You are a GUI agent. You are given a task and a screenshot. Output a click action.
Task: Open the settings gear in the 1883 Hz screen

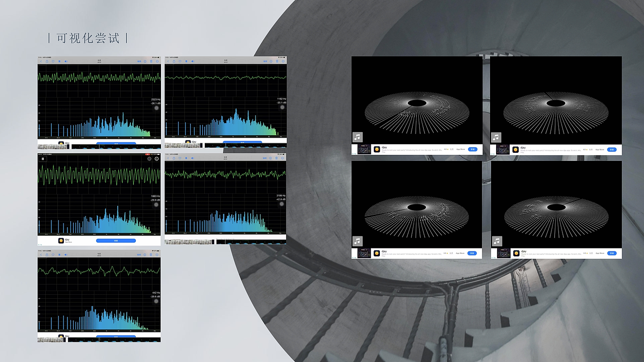pos(149,159)
